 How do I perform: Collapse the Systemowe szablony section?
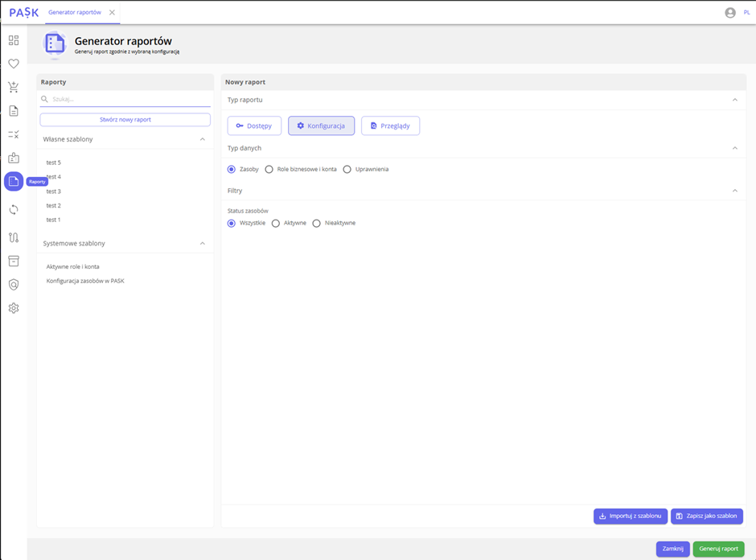(x=203, y=243)
